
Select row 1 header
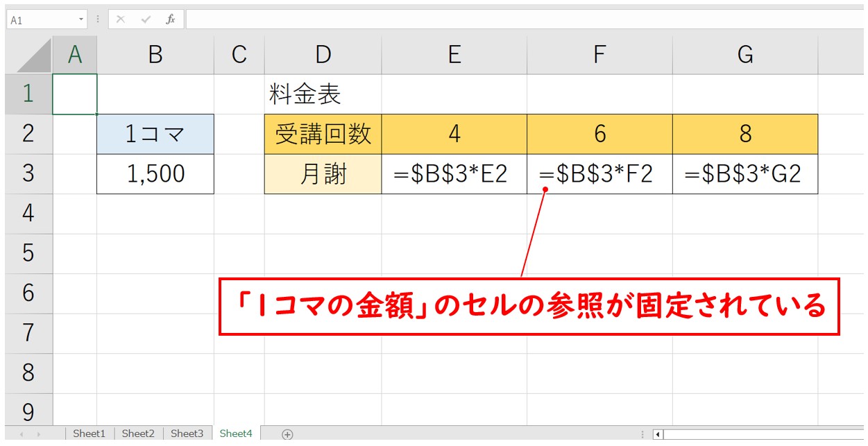(x=28, y=94)
